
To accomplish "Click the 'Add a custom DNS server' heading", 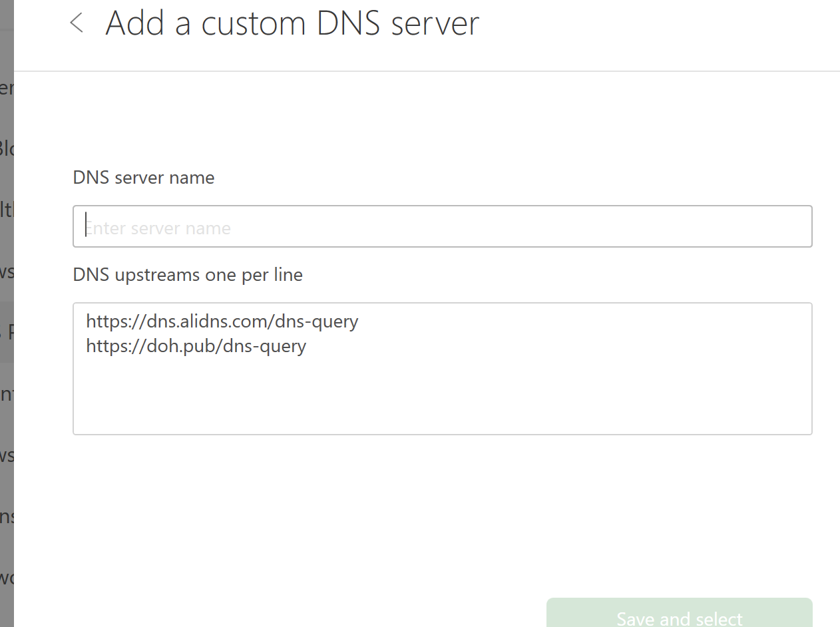I will point(292,23).
